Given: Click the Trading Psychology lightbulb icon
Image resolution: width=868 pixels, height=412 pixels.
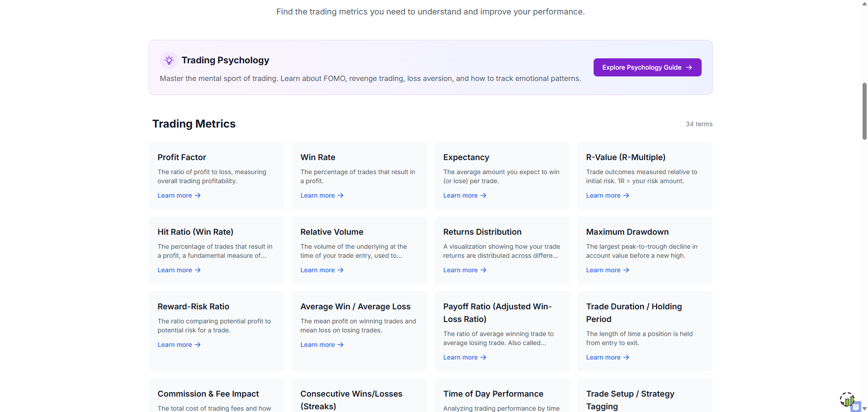Looking at the screenshot, I should 169,60.
